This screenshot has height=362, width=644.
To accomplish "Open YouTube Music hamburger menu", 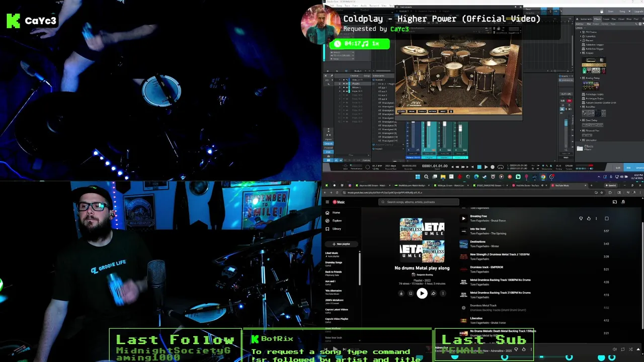I will click(x=327, y=202).
